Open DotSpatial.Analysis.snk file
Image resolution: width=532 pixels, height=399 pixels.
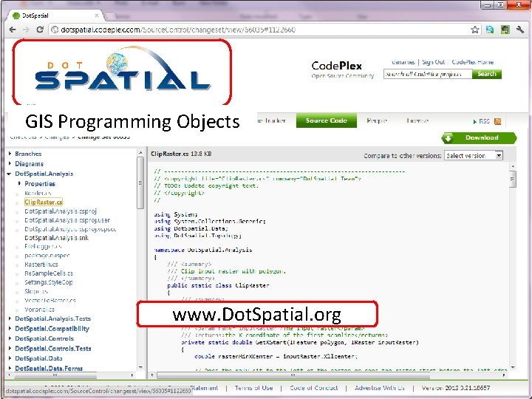56,238
